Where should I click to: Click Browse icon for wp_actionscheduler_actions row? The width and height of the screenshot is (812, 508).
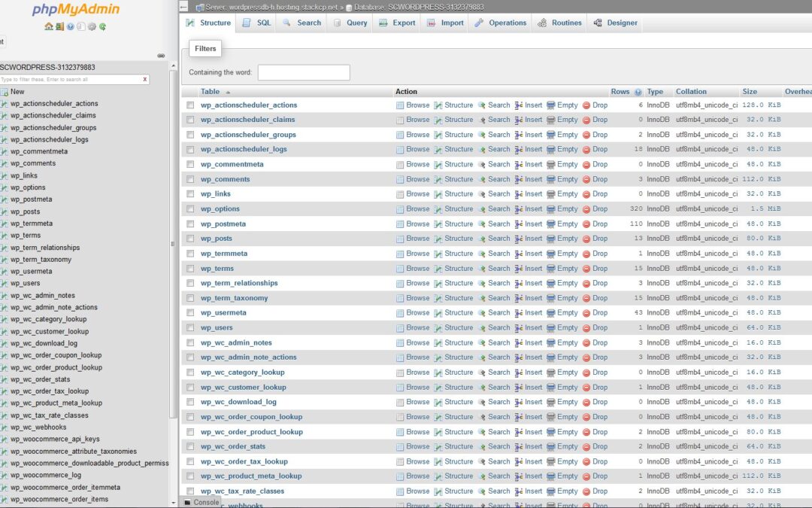pos(400,105)
